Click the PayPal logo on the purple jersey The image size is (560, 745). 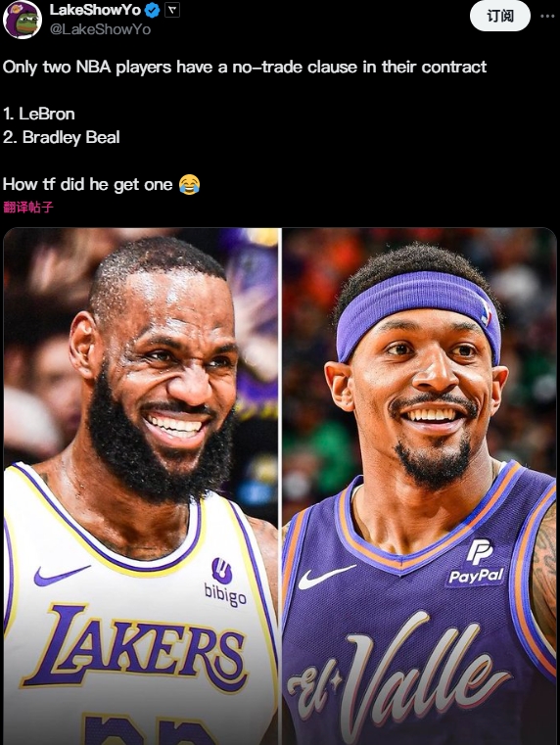[x=477, y=563]
